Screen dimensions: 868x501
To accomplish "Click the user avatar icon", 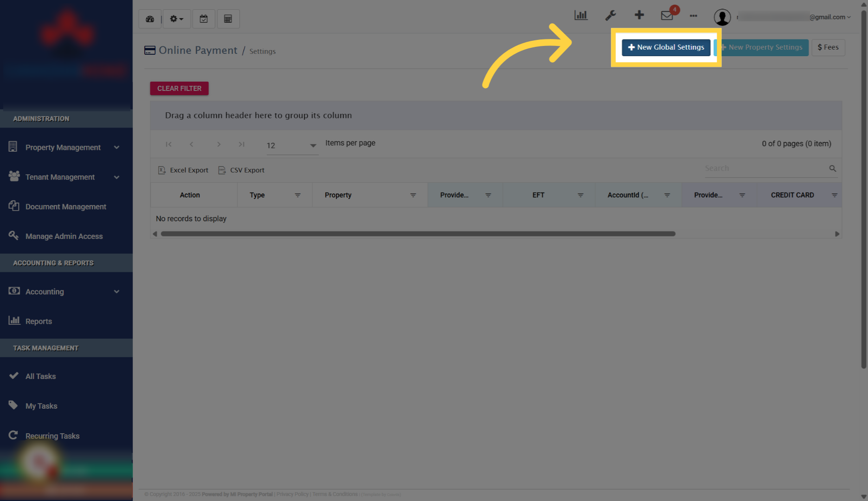I will (722, 17).
